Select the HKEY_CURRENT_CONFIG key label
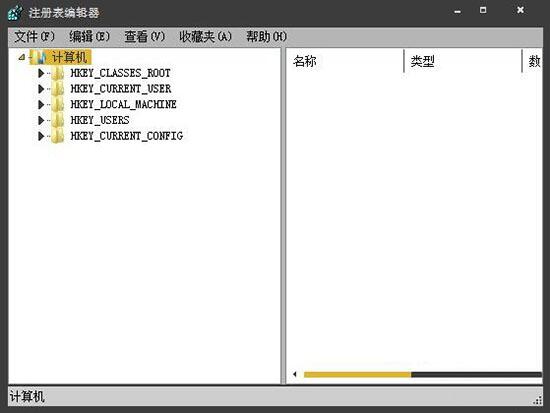 (127, 136)
